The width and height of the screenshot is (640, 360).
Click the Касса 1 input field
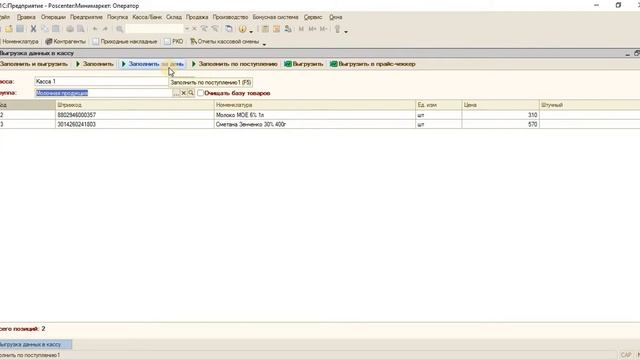click(x=102, y=82)
